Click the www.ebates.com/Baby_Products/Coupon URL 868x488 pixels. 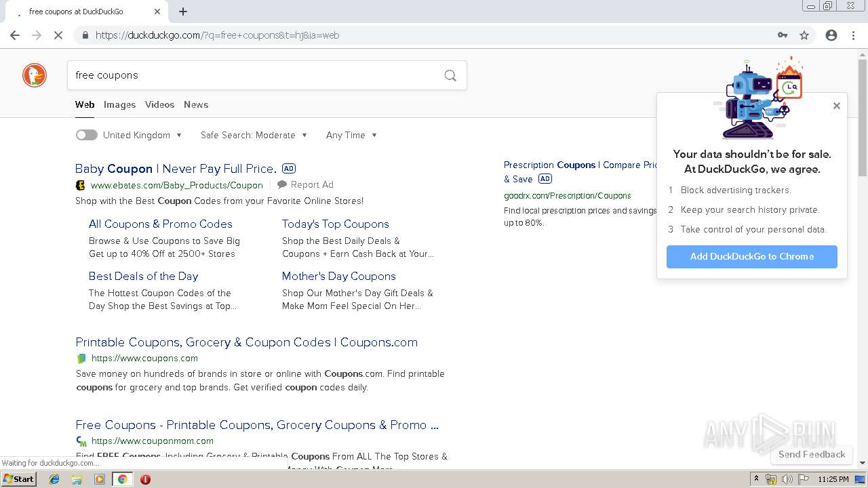[176, 185]
